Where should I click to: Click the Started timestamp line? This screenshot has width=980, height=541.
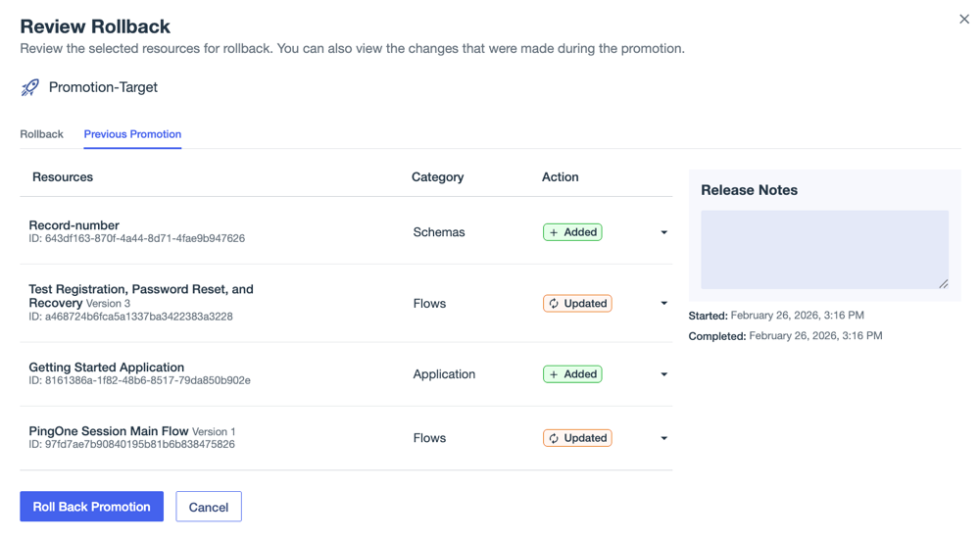click(x=776, y=316)
